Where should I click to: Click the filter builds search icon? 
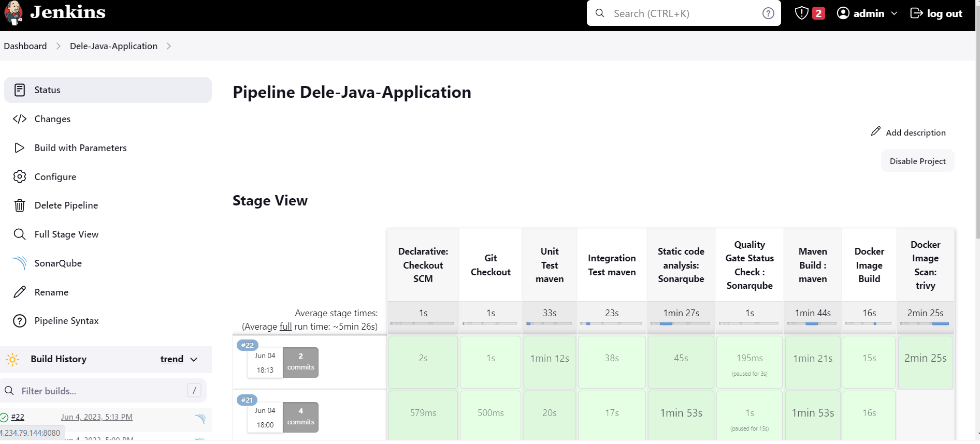[x=9, y=391]
